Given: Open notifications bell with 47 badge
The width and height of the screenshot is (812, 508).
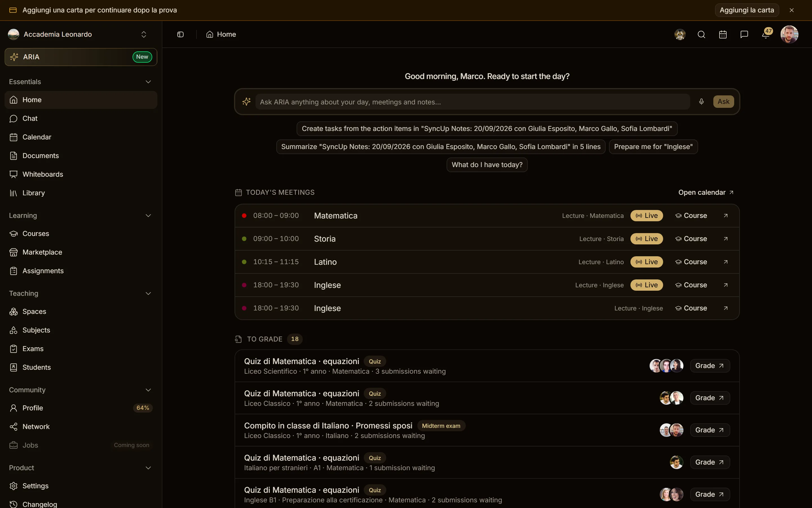Looking at the screenshot, I should [x=766, y=34].
